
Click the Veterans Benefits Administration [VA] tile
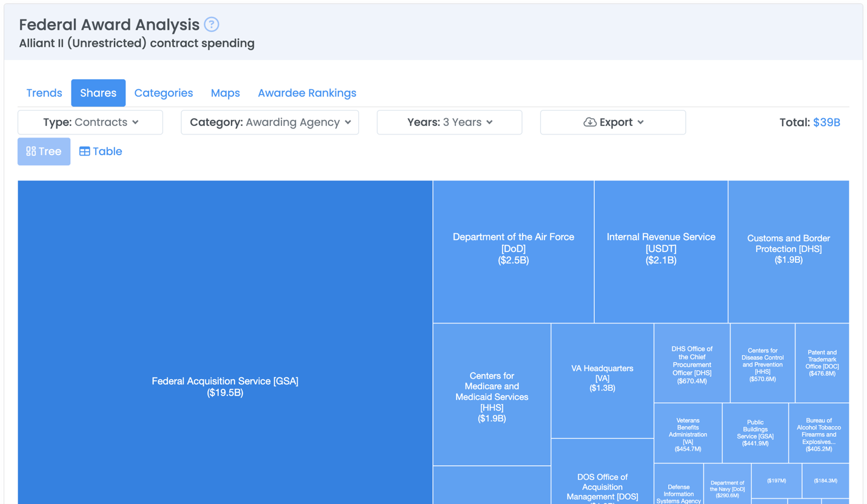[x=688, y=433]
